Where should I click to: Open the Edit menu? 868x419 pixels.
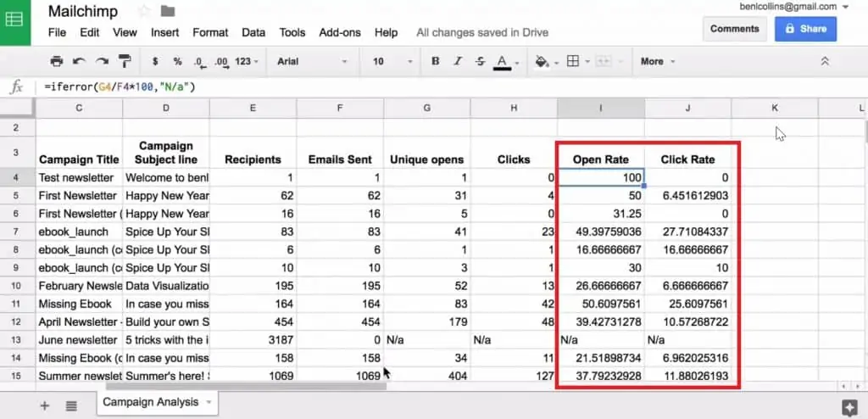tap(89, 33)
